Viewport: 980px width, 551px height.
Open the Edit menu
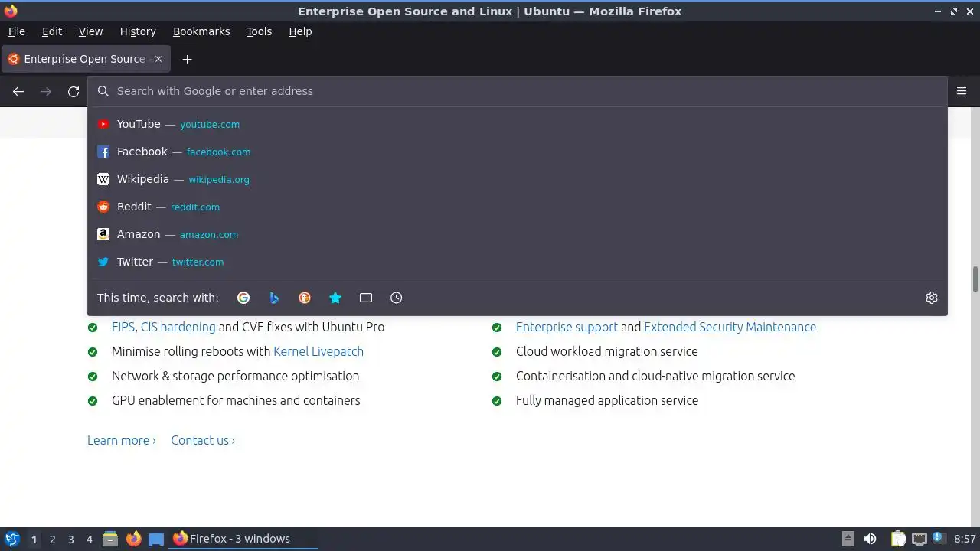52,31
